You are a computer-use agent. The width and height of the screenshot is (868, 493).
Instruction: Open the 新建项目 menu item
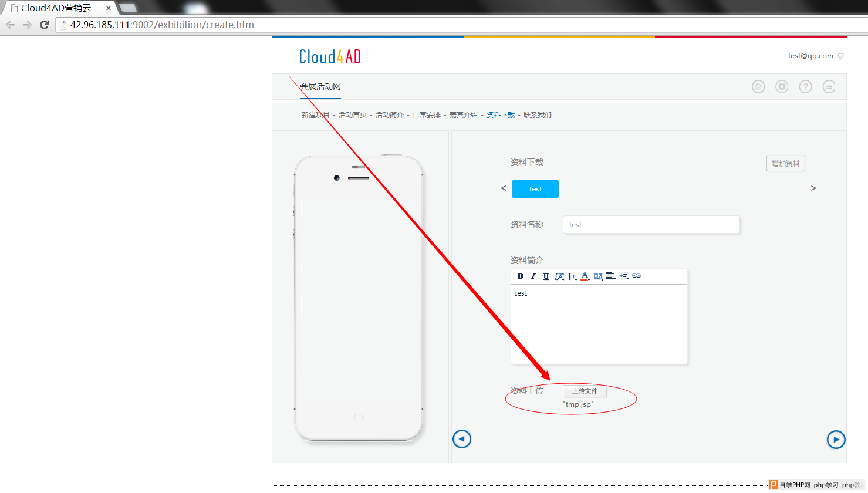(316, 115)
